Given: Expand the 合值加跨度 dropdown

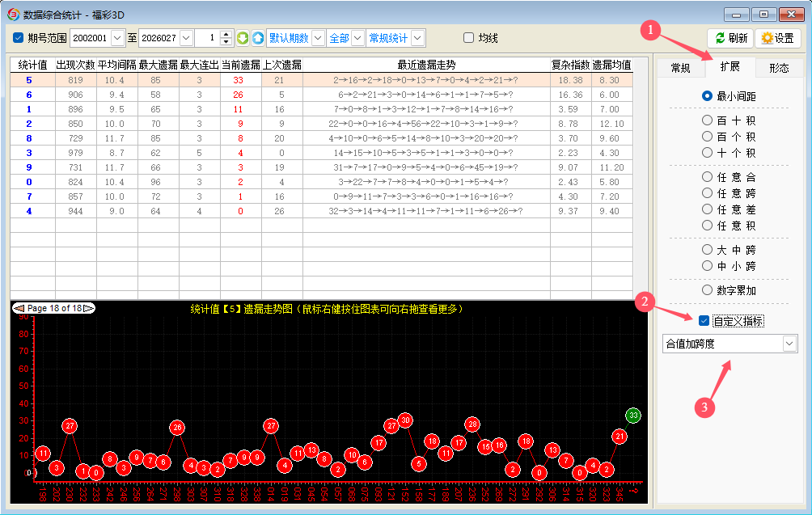Looking at the screenshot, I should [x=789, y=344].
